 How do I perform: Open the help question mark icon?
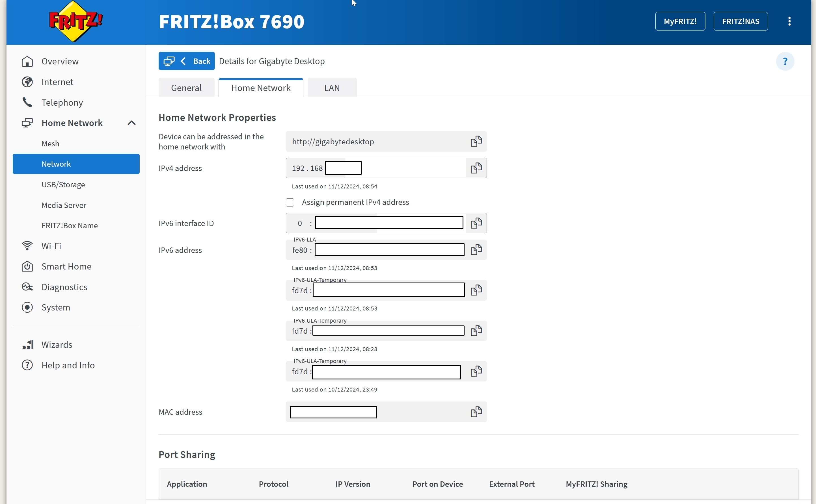click(785, 61)
